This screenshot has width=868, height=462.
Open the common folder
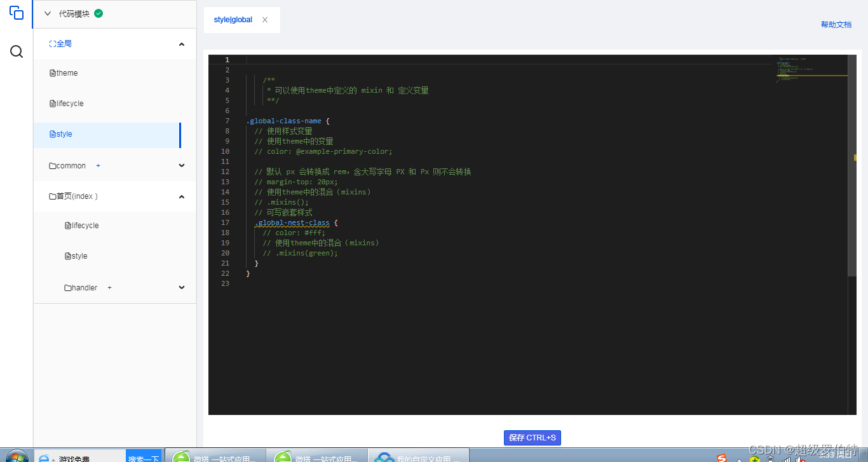pos(67,166)
